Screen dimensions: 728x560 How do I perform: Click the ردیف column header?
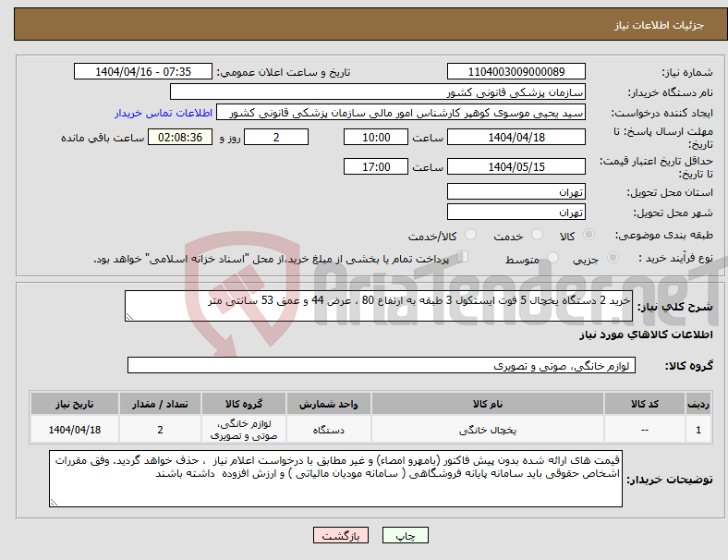coord(698,404)
